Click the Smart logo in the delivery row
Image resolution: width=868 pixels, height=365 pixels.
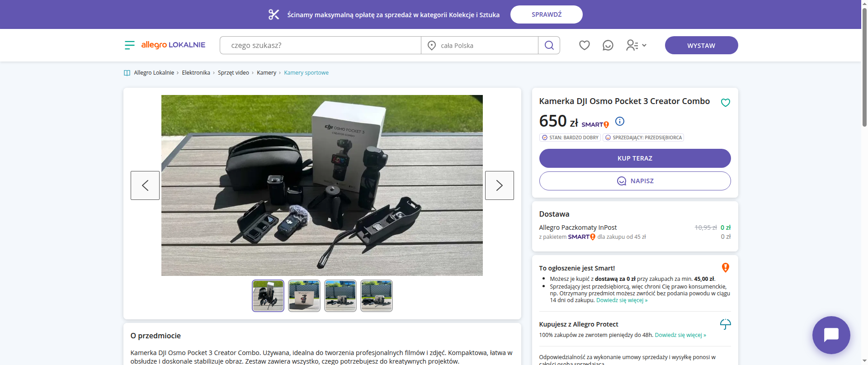581,237
